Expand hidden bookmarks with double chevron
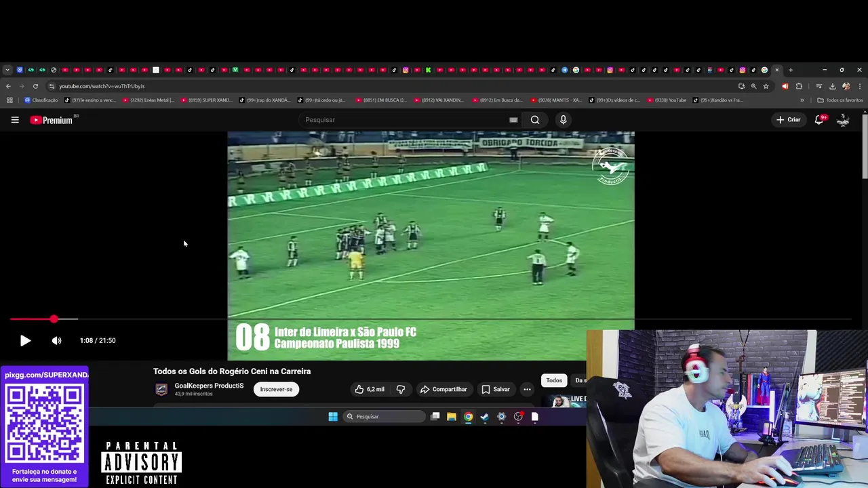 pos(802,100)
